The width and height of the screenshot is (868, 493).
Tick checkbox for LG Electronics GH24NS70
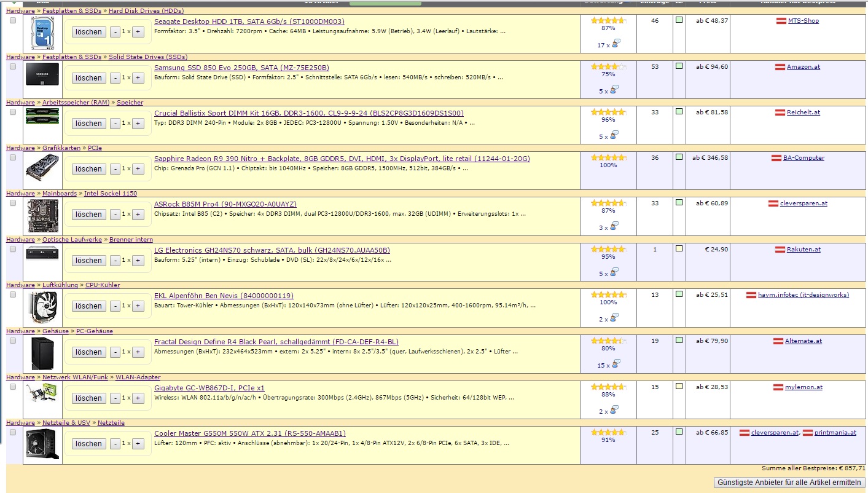(x=13, y=249)
